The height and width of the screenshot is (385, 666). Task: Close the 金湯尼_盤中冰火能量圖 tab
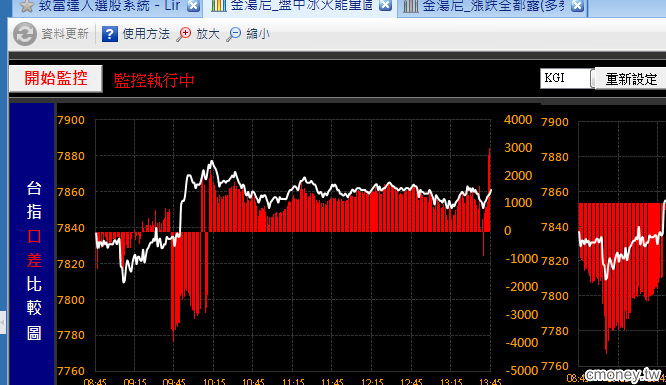385,6
